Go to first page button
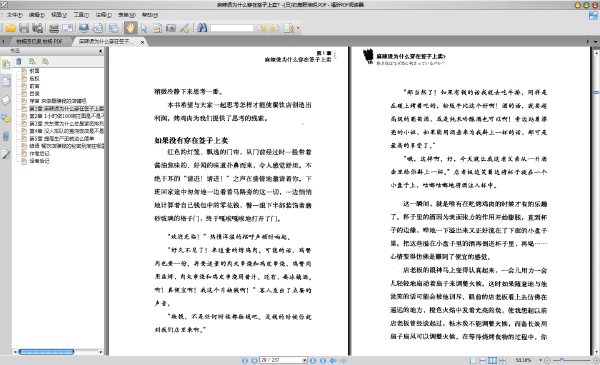 click(245, 360)
